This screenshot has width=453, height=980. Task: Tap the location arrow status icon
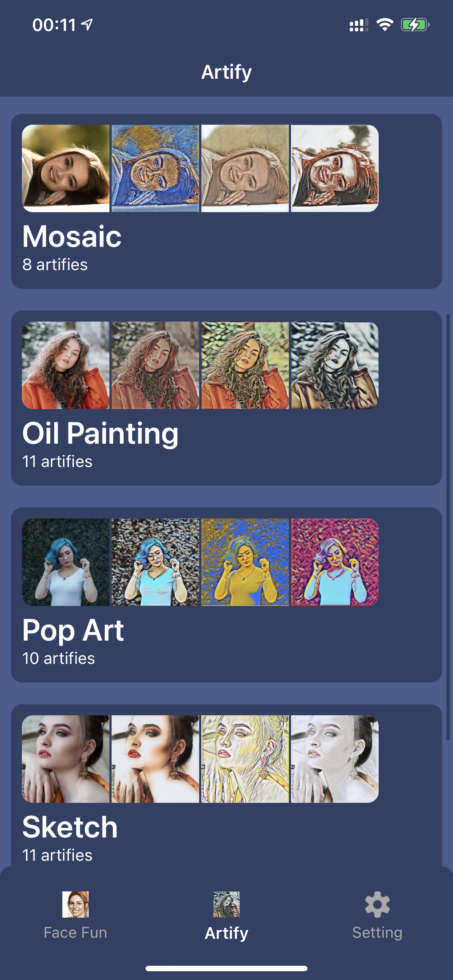pyautogui.click(x=87, y=25)
